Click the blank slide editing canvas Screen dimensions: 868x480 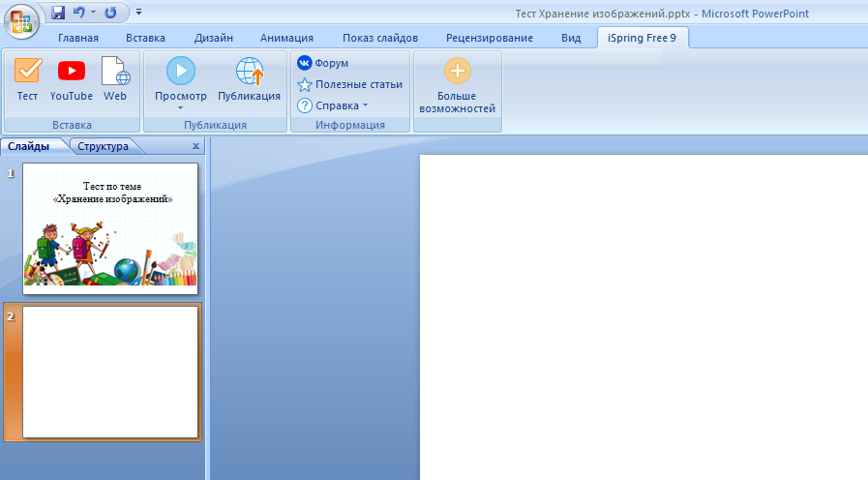click(644, 317)
